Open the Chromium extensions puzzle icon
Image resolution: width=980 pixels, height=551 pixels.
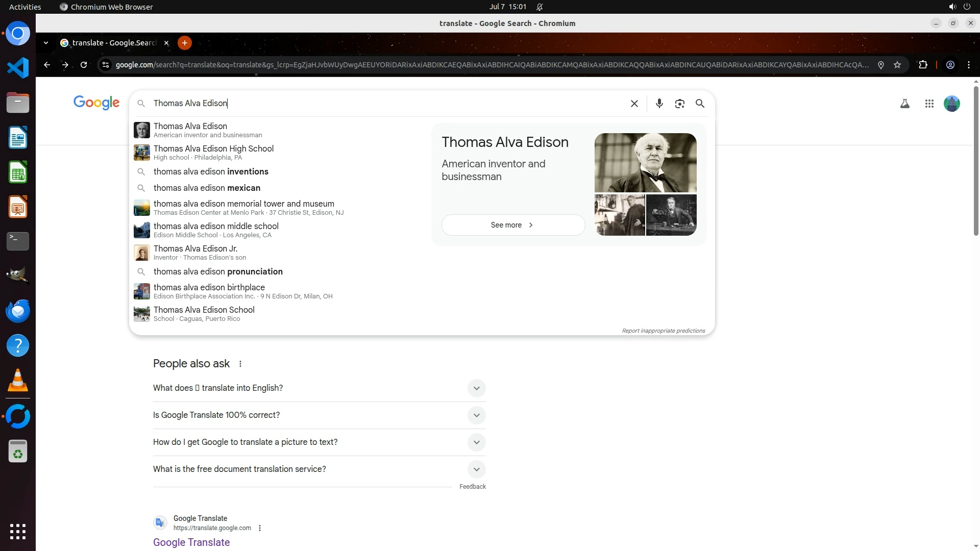pyautogui.click(x=923, y=65)
